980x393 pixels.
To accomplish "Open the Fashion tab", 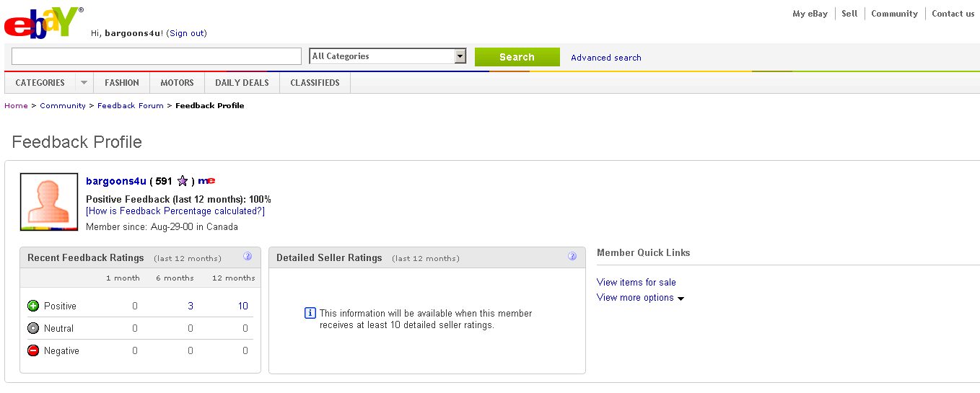I will 122,83.
